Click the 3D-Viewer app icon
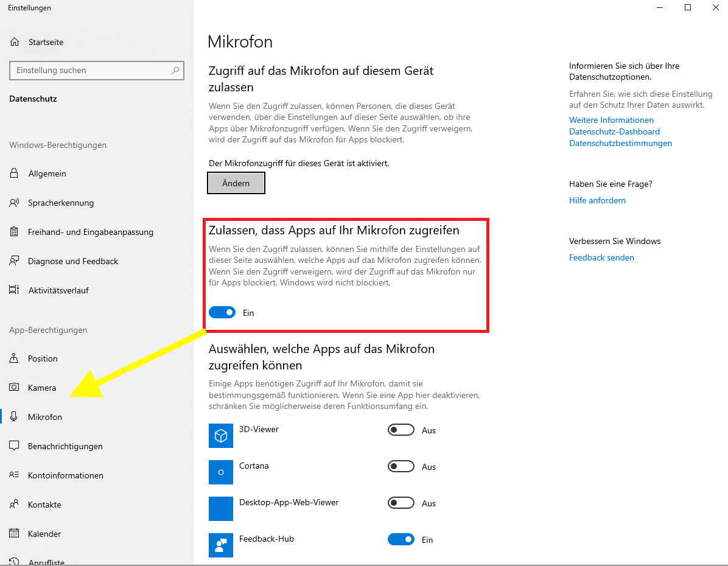 [221, 436]
